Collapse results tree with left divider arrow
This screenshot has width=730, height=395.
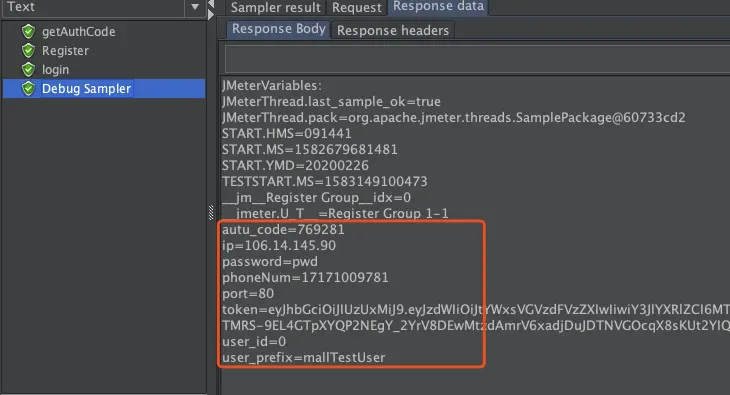211,4
